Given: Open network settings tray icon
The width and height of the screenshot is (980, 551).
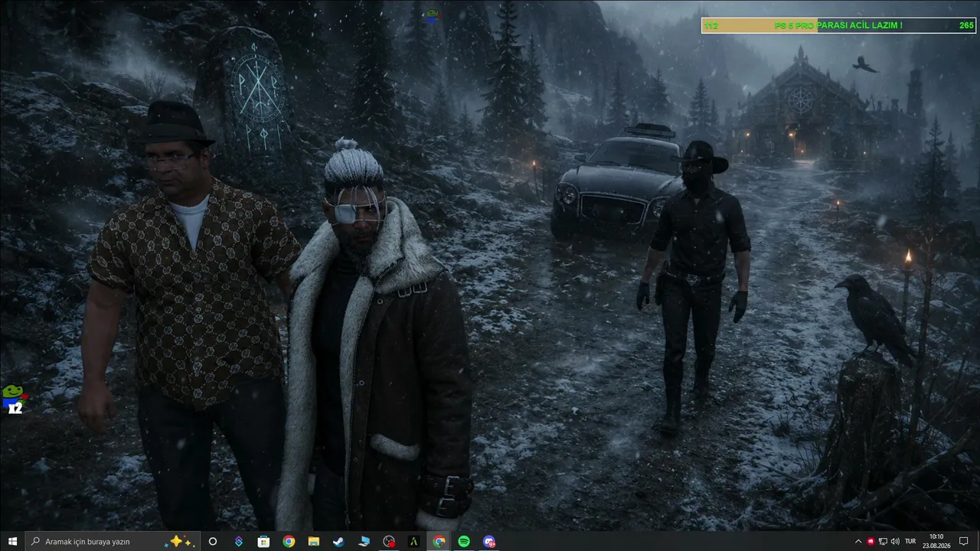Looking at the screenshot, I should click(883, 541).
